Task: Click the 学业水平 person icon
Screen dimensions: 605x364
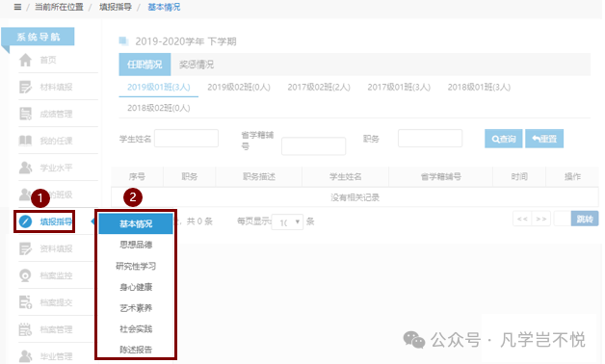Action: (x=25, y=168)
